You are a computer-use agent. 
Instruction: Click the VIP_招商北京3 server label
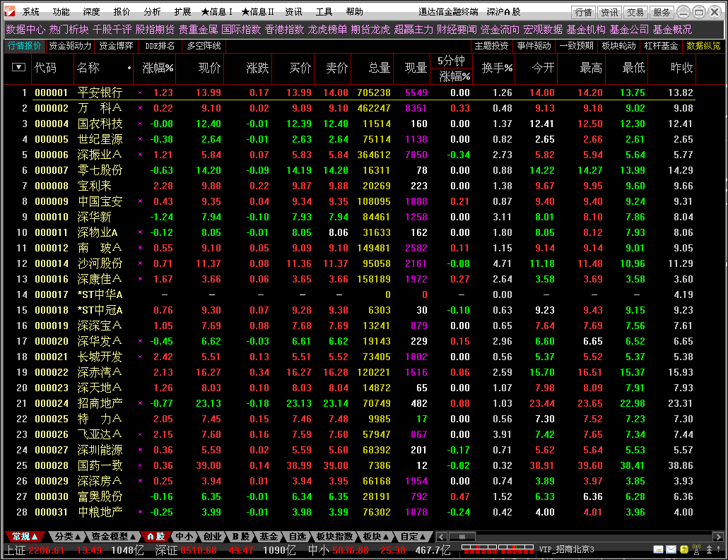566,550
